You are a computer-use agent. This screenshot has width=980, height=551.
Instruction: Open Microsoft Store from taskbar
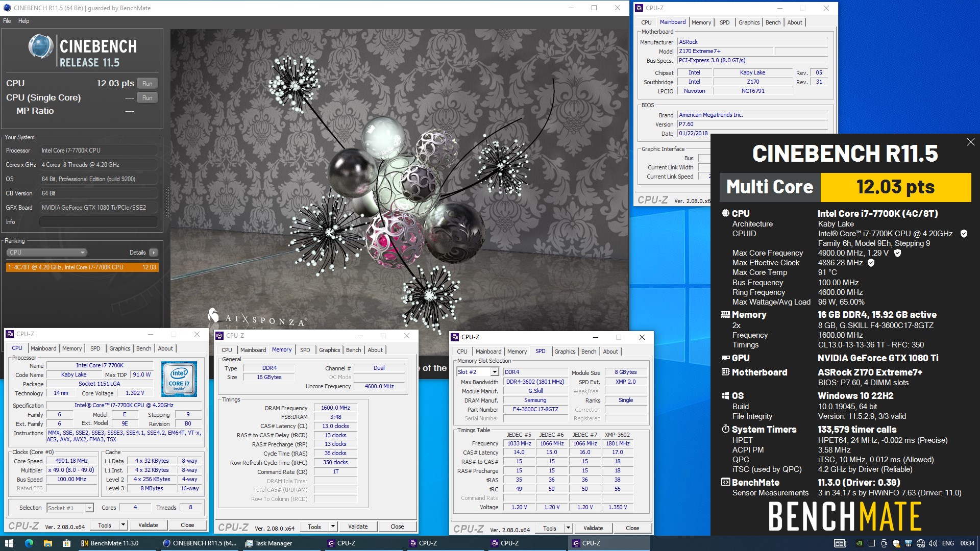click(66, 543)
